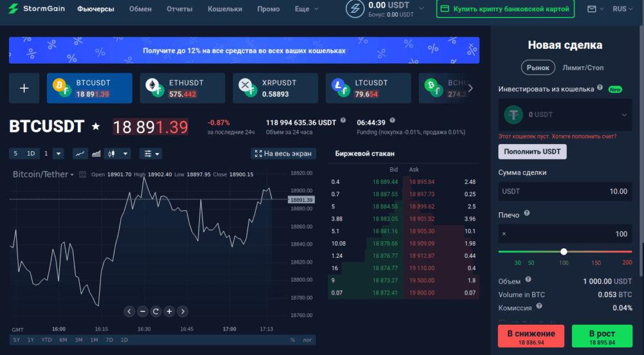Add a new instrument with plus tile
Screen dimensions: 644x355
point(24,88)
